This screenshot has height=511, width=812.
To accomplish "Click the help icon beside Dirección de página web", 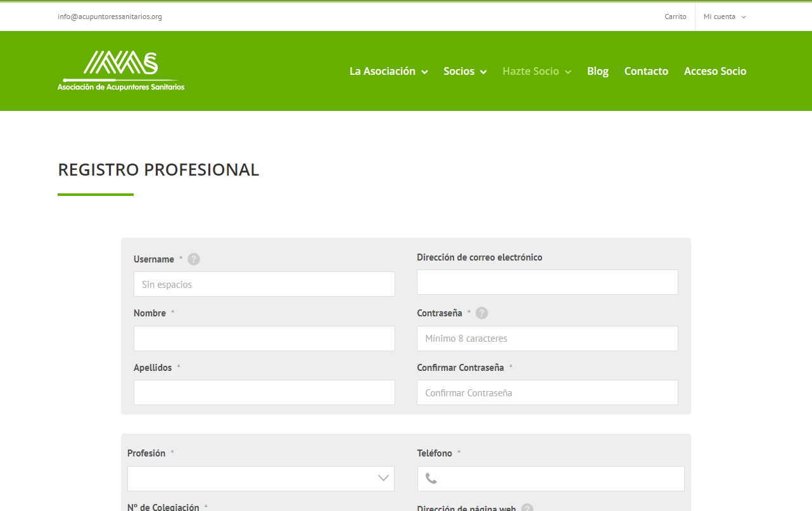I will (x=528, y=508).
